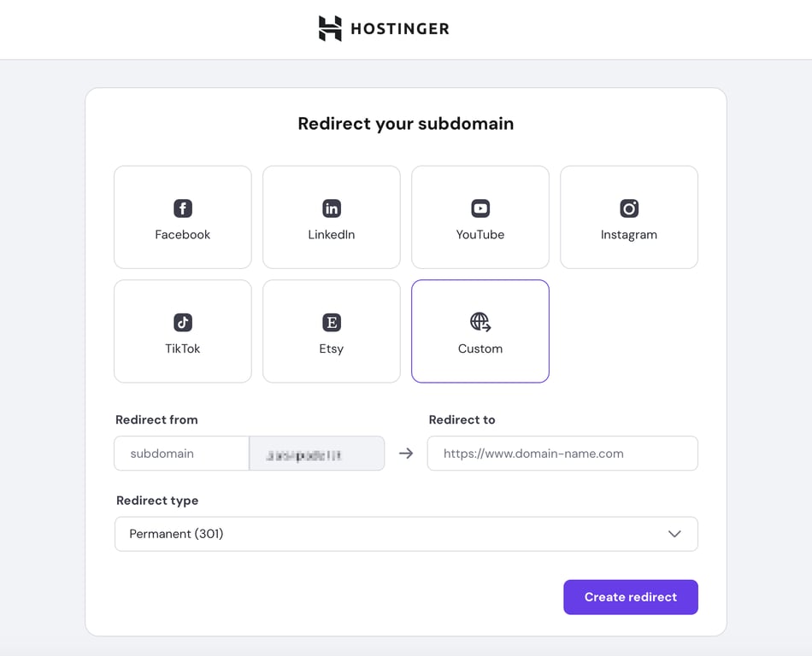Image resolution: width=812 pixels, height=656 pixels.
Task: Click the Instagram camera icon
Action: pyautogui.click(x=628, y=208)
